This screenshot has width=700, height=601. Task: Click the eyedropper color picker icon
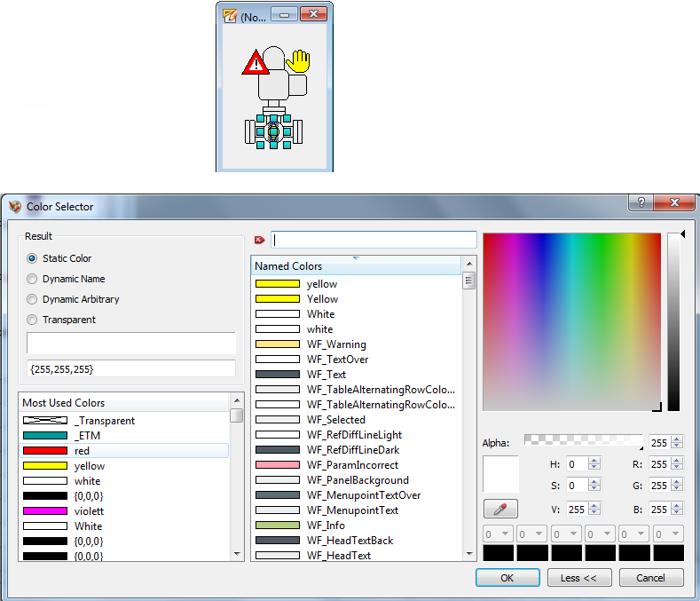[500, 510]
